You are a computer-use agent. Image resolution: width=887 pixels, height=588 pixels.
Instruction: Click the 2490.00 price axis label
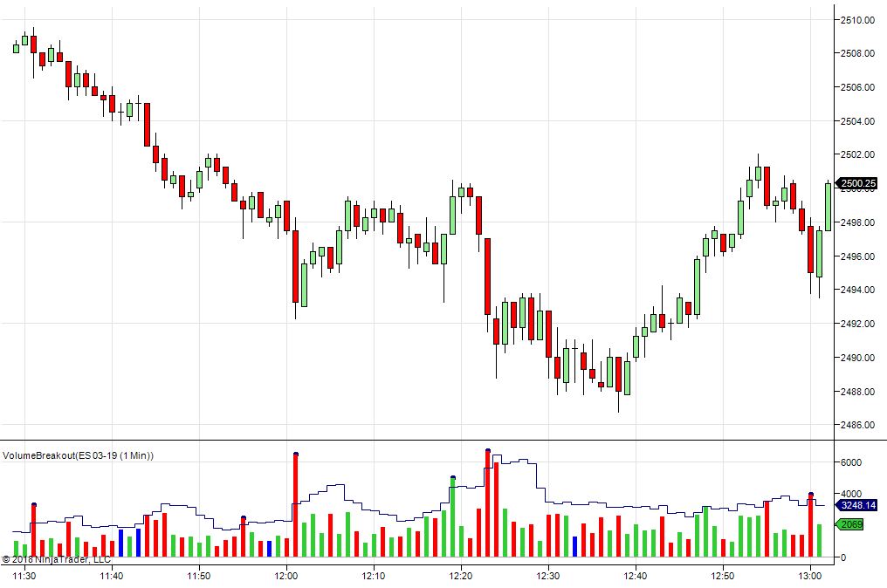(x=857, y=358)
